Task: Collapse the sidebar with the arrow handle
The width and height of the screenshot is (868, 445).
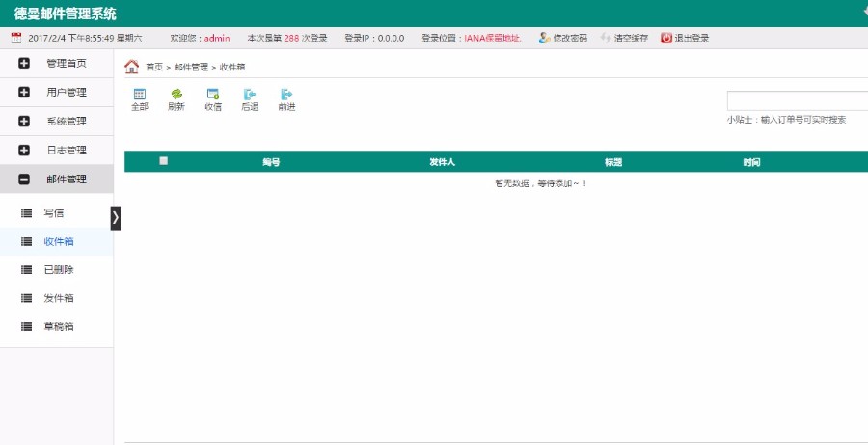Action: [115, 218]
